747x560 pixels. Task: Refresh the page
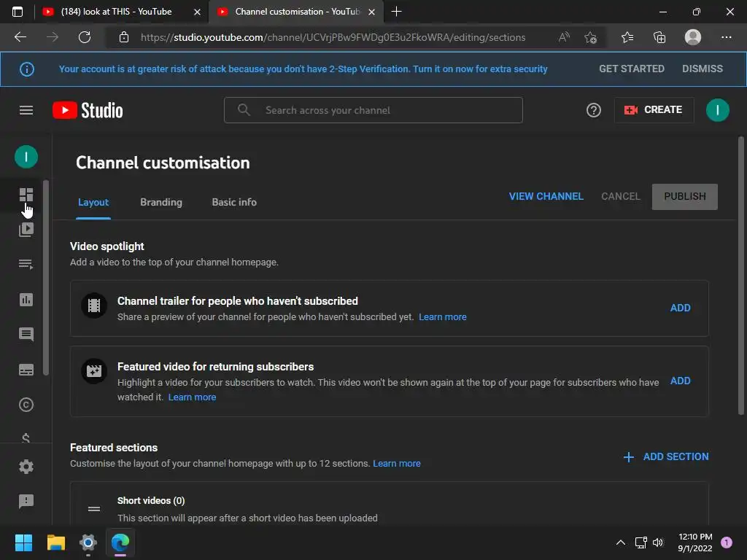(85, 37)
